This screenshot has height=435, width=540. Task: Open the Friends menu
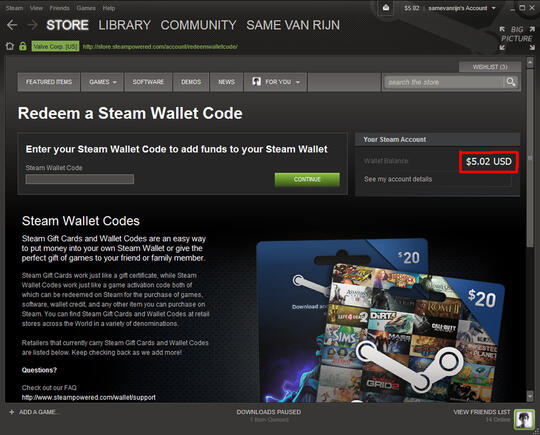(x=59, y=8)
